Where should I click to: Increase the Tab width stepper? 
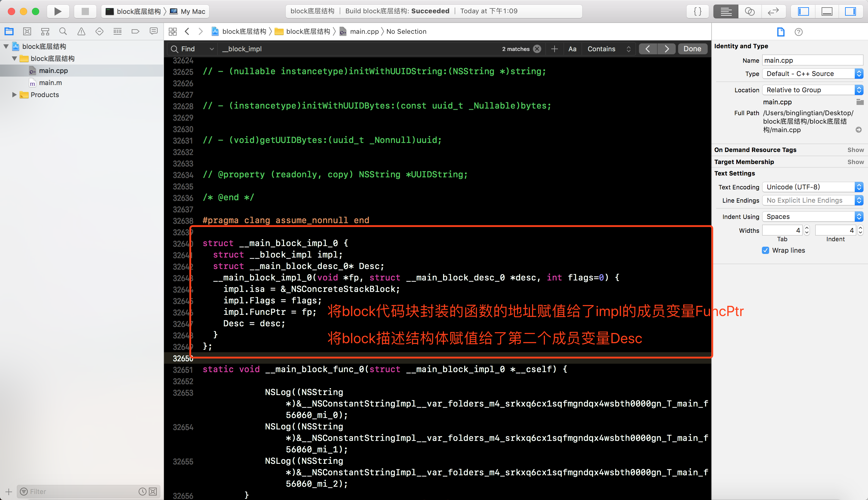pos(807,228)
